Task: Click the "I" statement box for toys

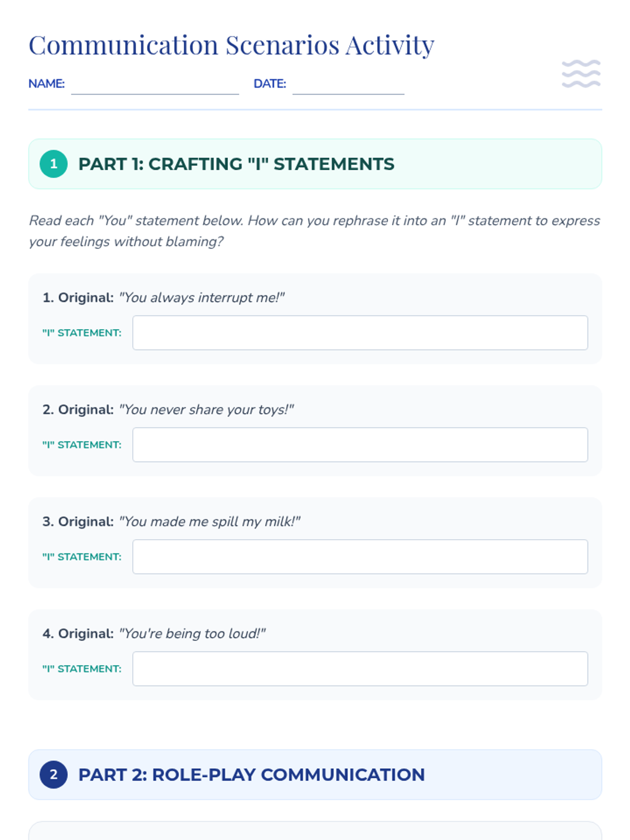Action: coord(360,445)
